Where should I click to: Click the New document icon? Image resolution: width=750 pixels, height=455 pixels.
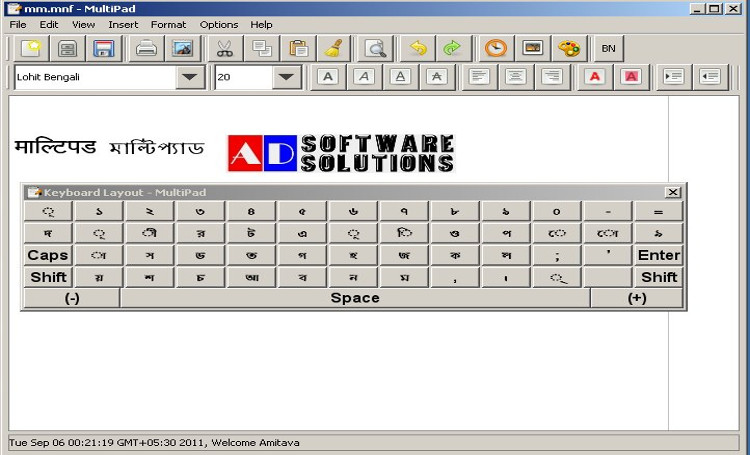pyautogui.click(x=31, y=48)
